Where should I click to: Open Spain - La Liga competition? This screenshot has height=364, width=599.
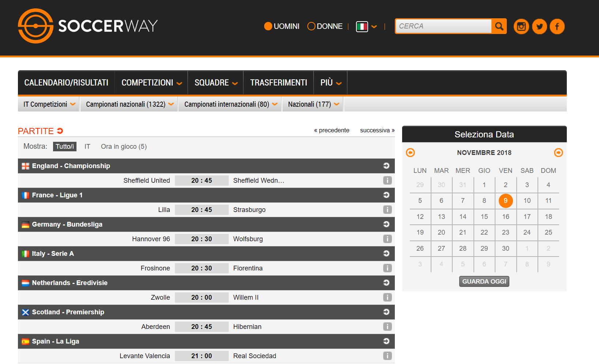coord(56,341)
